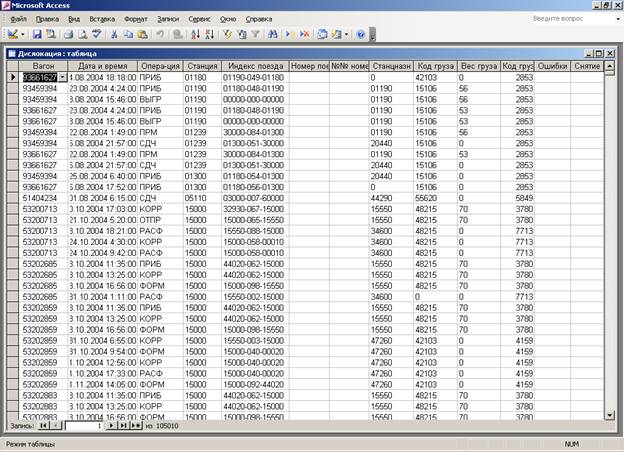This screenshot has height=452, width=624.
Task: Open the Записи menu
Action: click(x=170, y=19)
